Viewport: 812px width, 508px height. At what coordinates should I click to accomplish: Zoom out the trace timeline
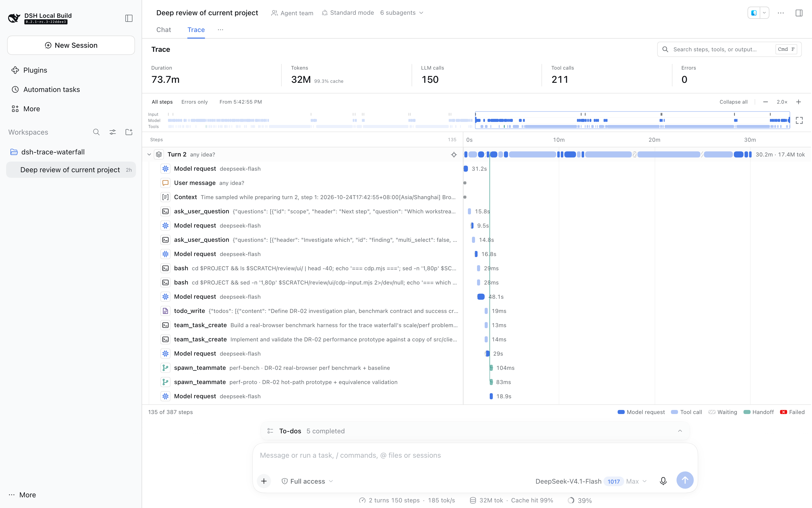(765, 102)
